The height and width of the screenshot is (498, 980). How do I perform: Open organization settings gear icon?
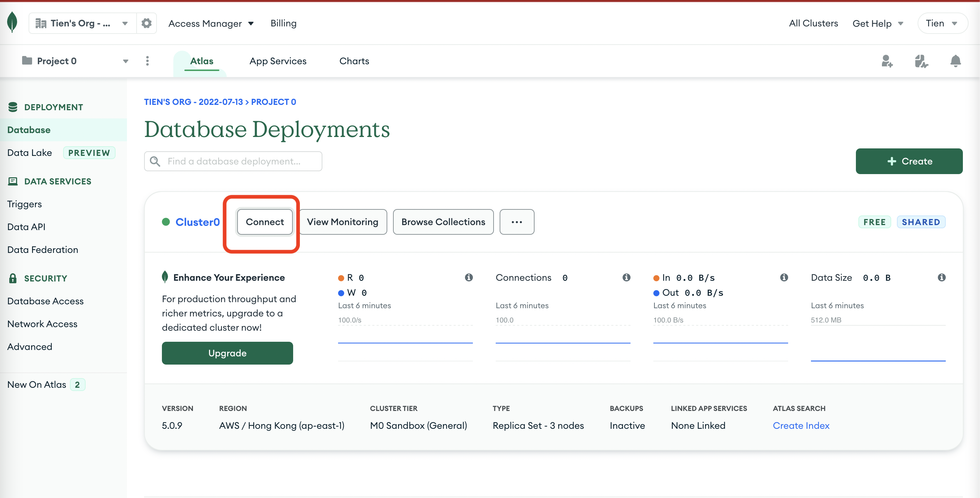[147, 23]
